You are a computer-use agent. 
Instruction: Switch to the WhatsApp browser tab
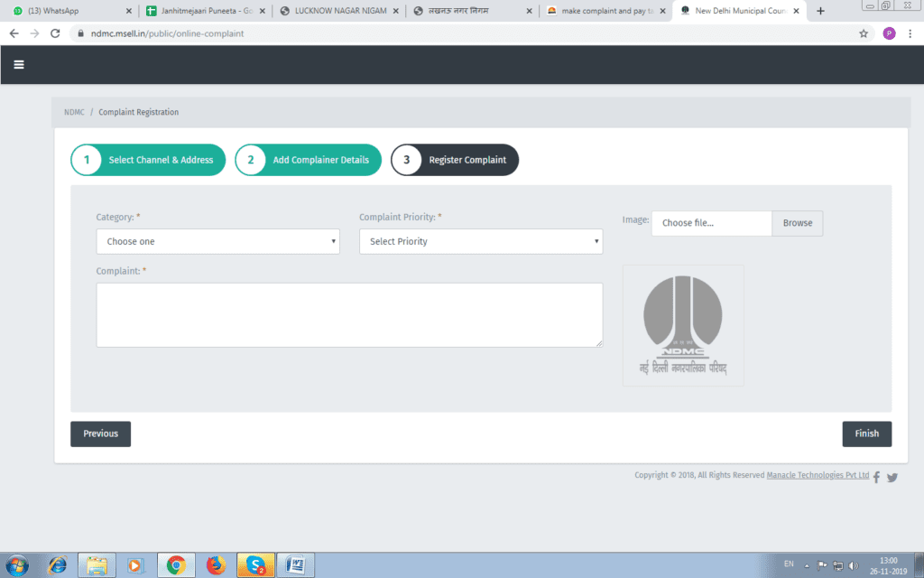[68, 11]
